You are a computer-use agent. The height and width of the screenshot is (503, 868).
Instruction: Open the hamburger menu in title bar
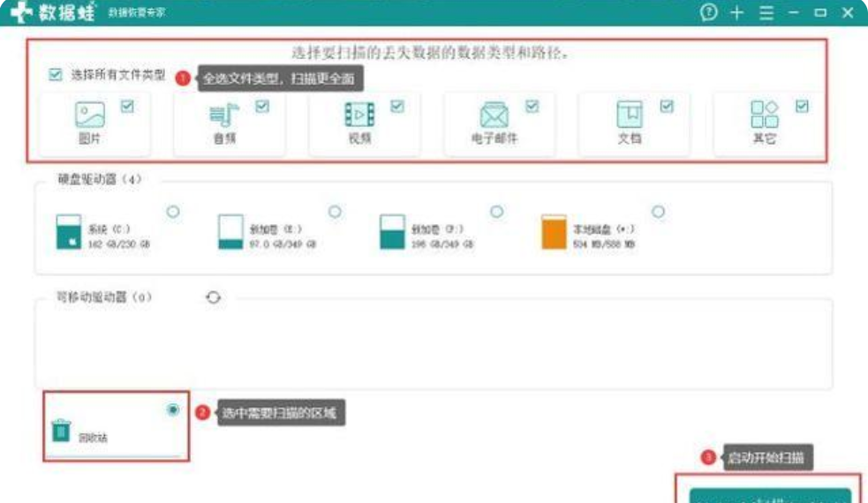(x=766, y=12)
